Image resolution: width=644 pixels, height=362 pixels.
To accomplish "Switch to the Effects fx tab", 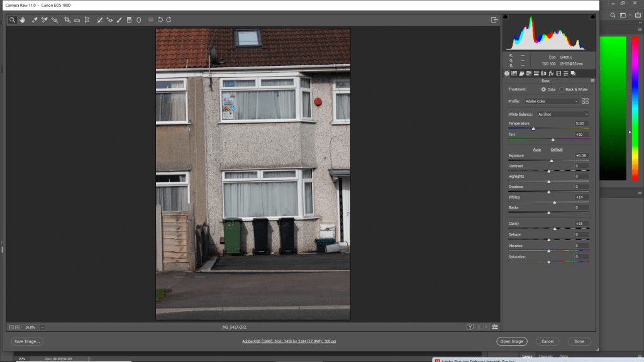I will [x=551, y=74].
